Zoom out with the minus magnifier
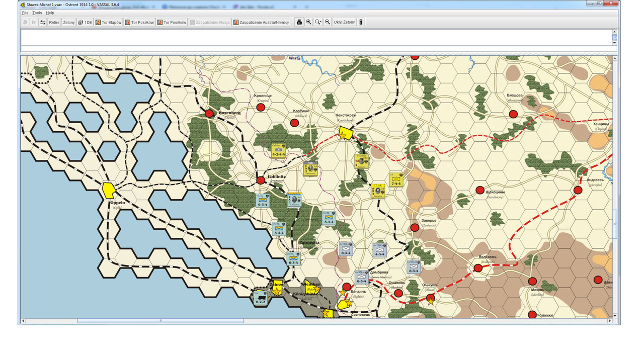The width and height of the screenshot is (644, 362). click(328, 22)
